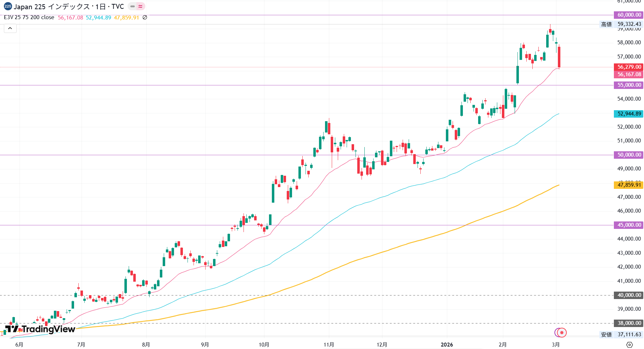Select the E3V 25 75 200 indicator label
The height and width of the screenshot is (349, 644).
click(29, 17)
